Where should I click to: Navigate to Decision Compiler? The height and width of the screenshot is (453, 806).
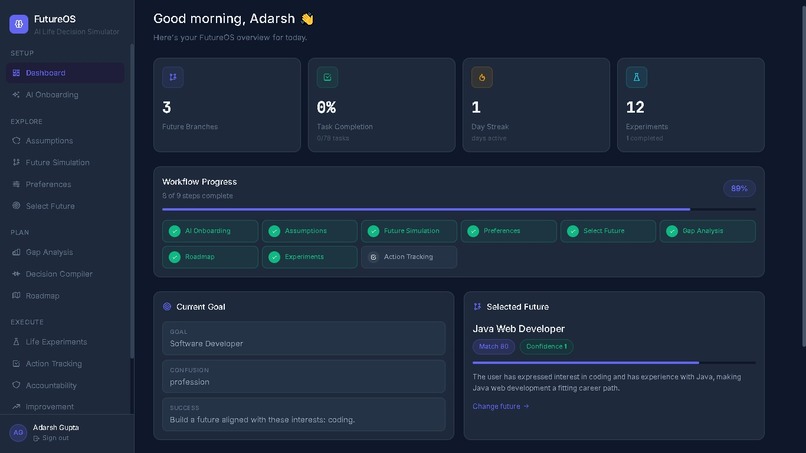65,274
